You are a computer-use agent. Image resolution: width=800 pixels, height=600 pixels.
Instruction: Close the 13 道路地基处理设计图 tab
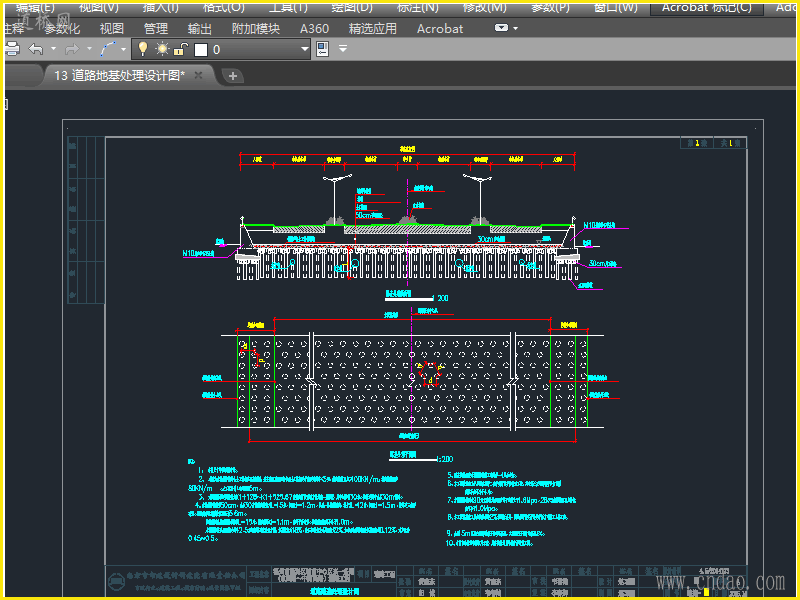[199, 76]
